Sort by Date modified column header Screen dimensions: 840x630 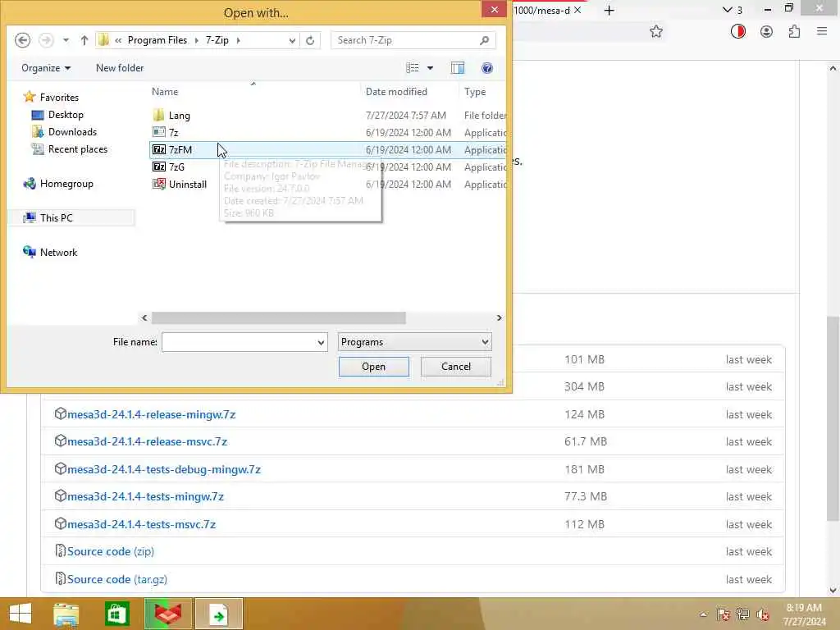tap(396, 92)
